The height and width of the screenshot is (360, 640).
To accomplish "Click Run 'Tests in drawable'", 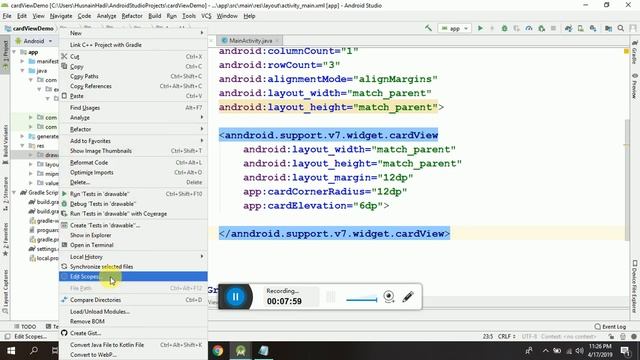I will (133, 194).
